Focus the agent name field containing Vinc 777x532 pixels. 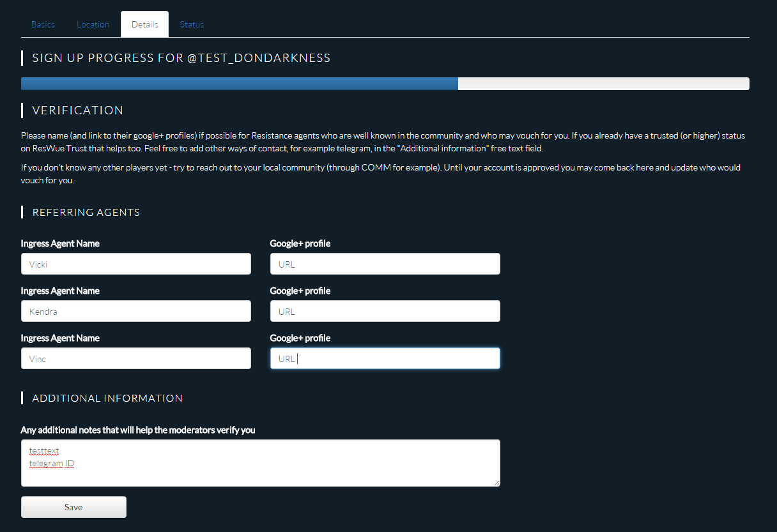(x=136, y=358)
